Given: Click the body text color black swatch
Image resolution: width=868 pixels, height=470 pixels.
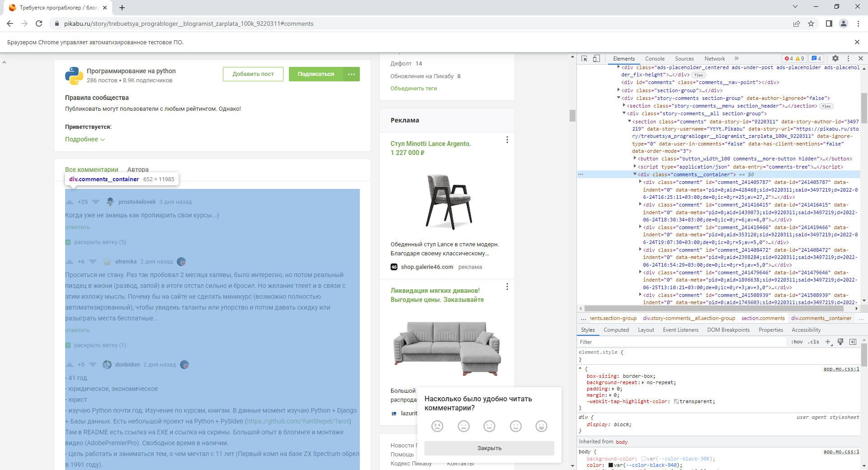Looking at the screenshot, I should (611, 465).
